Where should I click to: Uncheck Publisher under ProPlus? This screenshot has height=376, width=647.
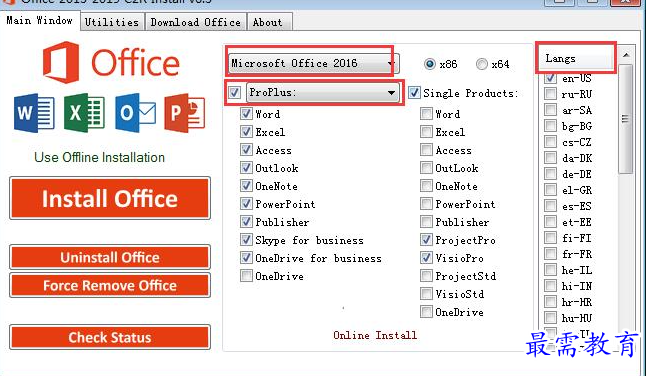click(246, 222)
